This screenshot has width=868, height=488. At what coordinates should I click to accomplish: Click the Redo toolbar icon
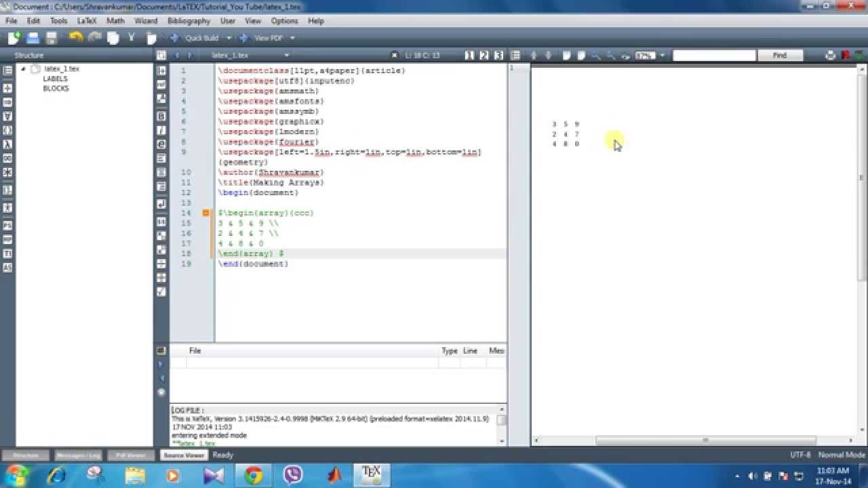[x=95, y=38]
